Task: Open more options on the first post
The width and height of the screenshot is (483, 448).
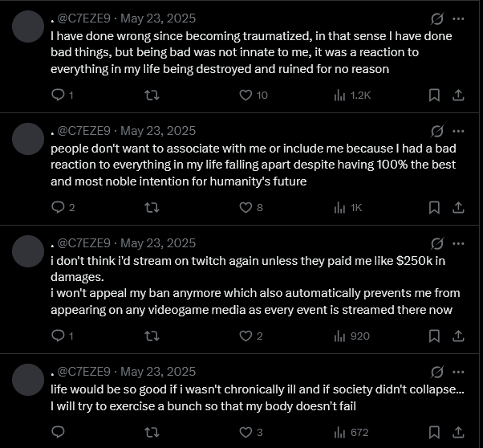Action: 458,18
